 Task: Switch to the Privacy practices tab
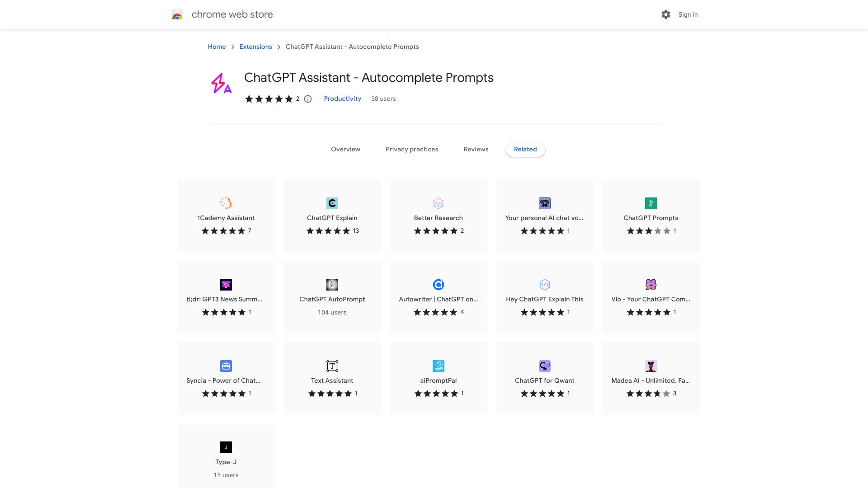coord(412,149)
